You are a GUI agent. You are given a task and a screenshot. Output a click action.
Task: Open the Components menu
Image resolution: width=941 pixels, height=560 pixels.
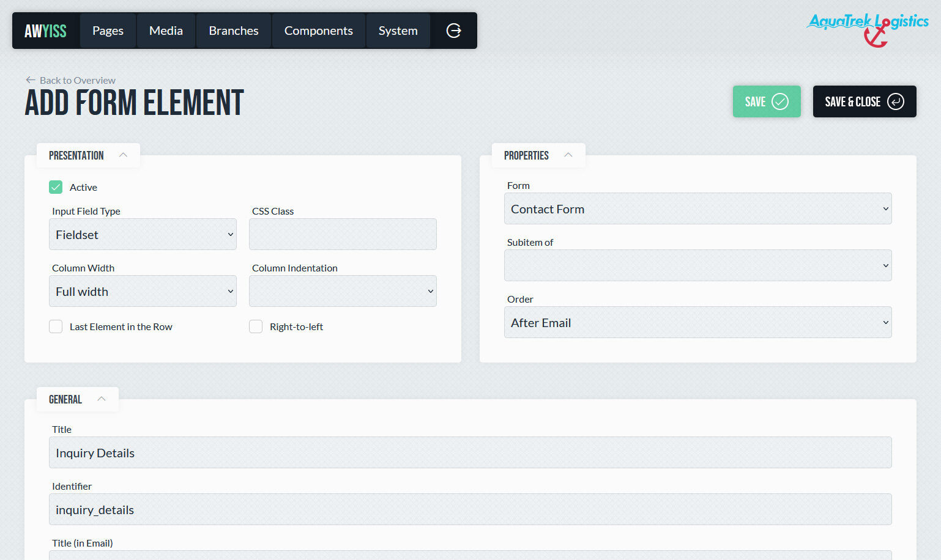click(x=318, y=31)
